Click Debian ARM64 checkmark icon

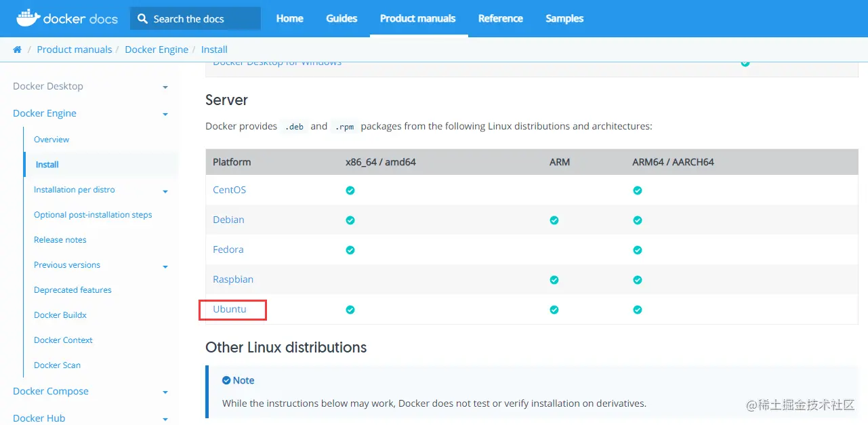(638, 220)
